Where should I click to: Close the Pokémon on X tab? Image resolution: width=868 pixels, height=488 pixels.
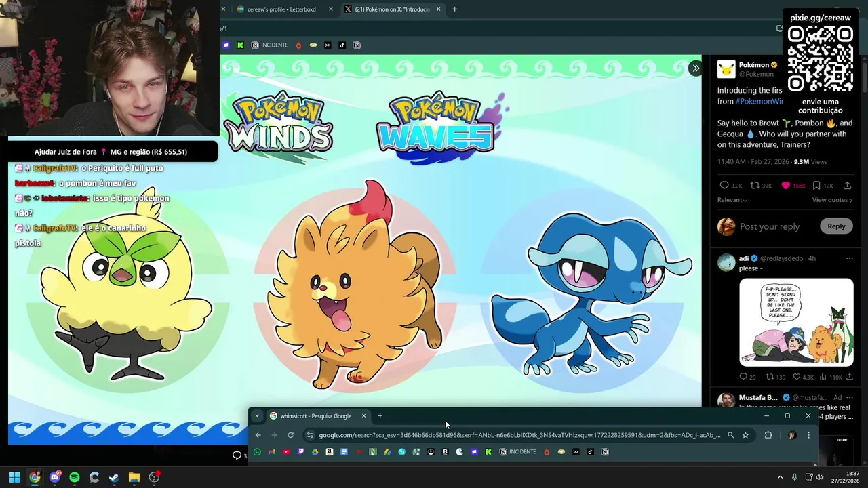coord(438,9)
